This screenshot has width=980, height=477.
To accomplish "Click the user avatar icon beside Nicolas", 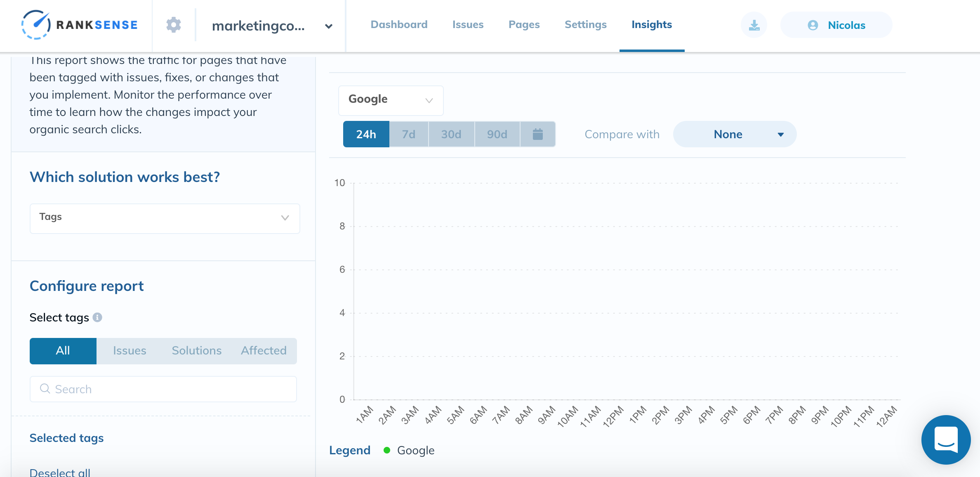I will (x=813, y=25).
